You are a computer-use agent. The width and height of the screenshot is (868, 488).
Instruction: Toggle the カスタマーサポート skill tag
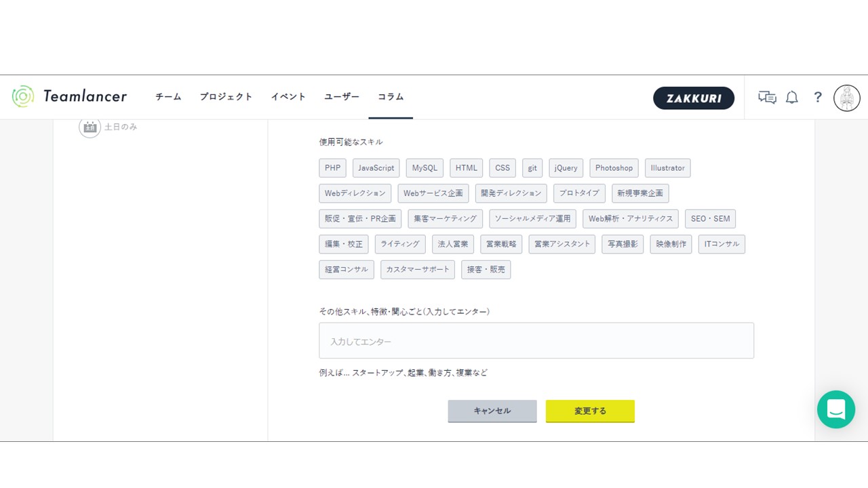pos(417,270)
